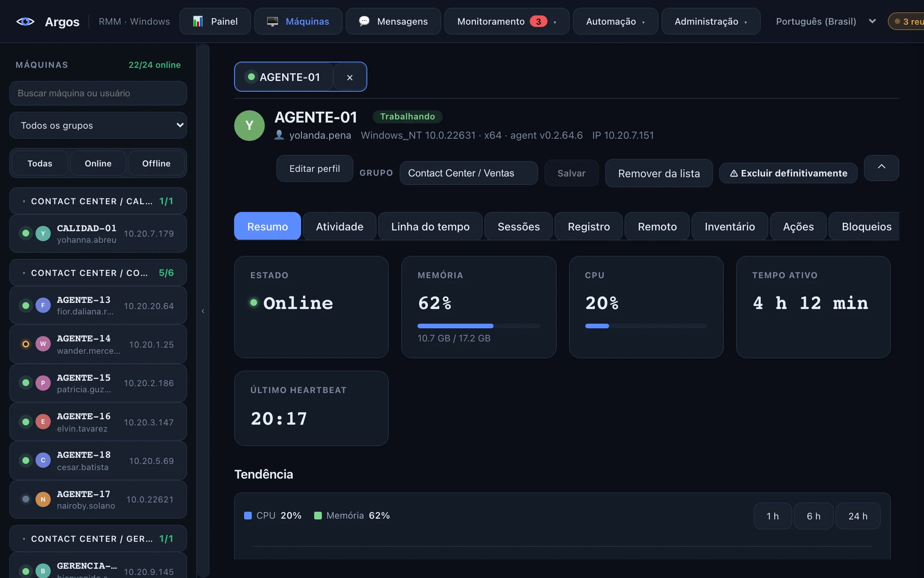Screen dimensions: 924x578
Task: Click the Argos eye logo icon
Action: [x=25, y=22]
